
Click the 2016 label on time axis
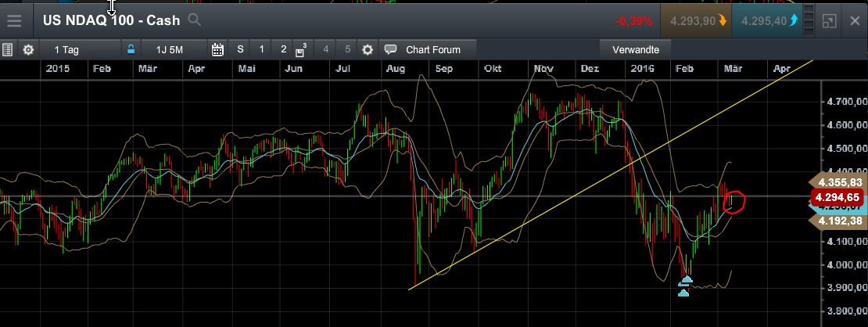point(641,69)
